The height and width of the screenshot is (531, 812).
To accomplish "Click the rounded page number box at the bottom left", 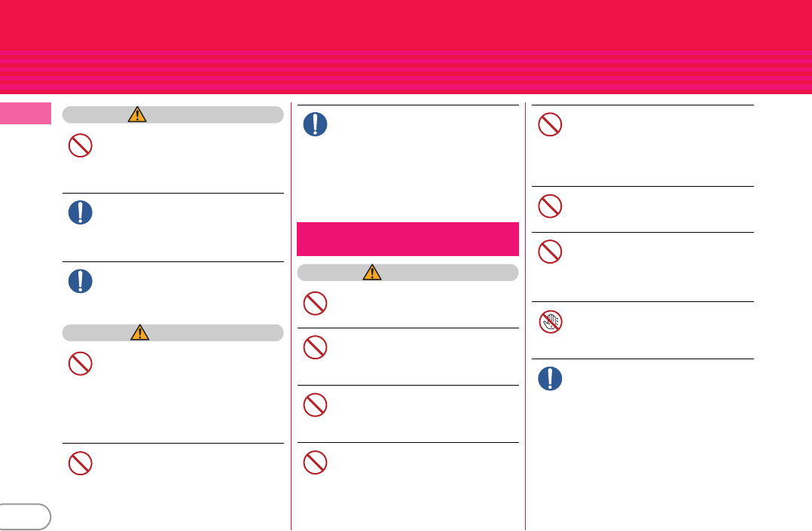I will click(25, 517).
